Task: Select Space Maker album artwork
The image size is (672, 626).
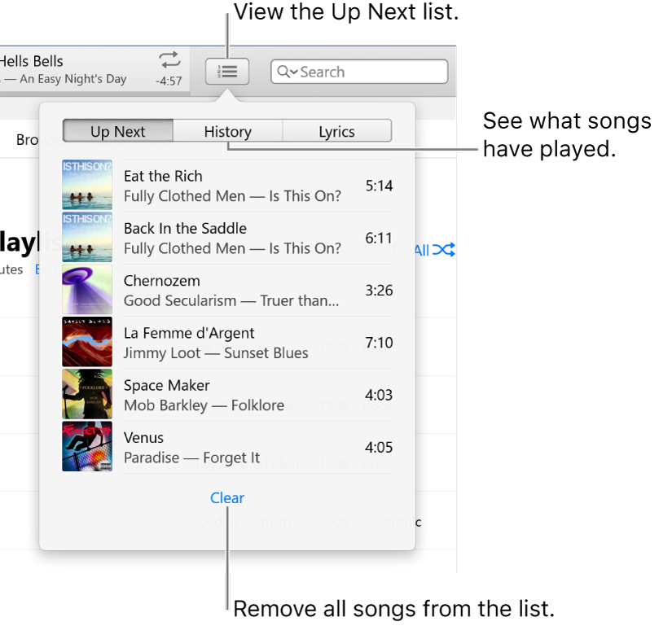Action: [87, 394]
